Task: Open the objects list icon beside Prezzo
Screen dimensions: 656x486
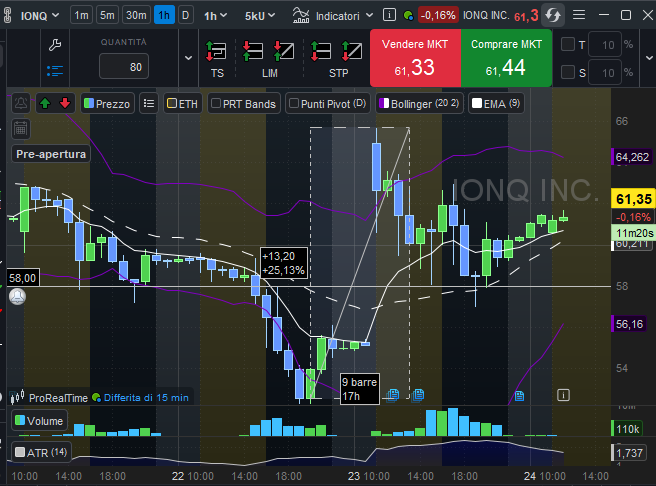Action: coord(149,103)
